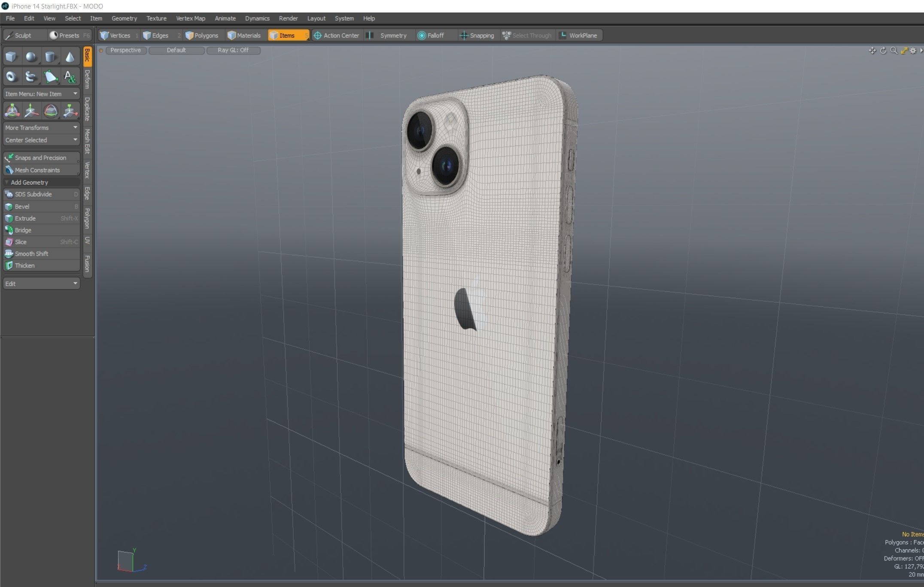Open the Texture menu
This screenshot has width=924, height=587.
coord(156,18)
